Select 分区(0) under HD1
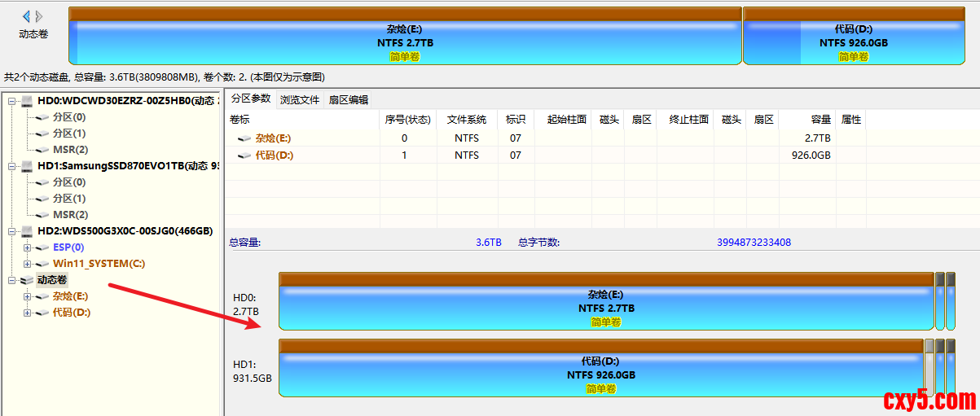 point(69,182)
